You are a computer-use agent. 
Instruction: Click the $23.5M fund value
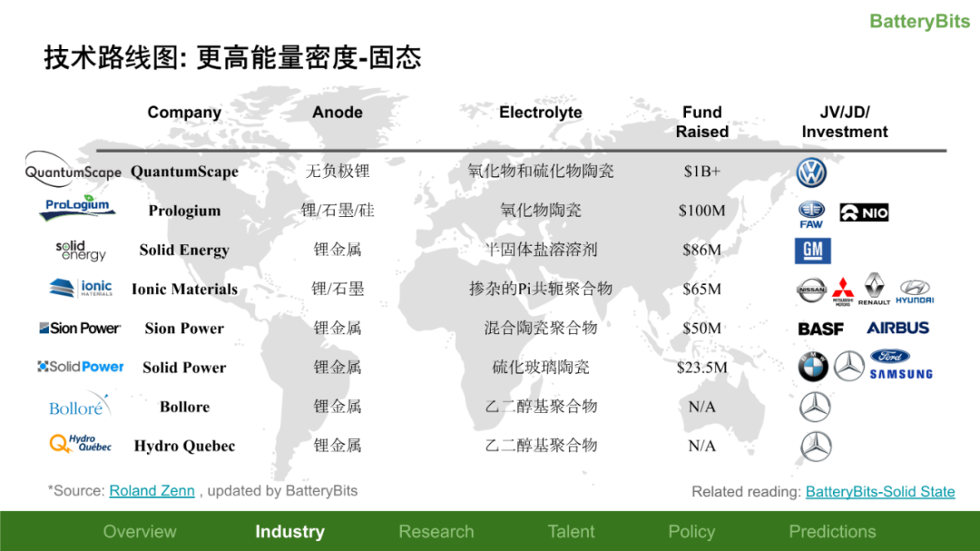pos(701,368)
